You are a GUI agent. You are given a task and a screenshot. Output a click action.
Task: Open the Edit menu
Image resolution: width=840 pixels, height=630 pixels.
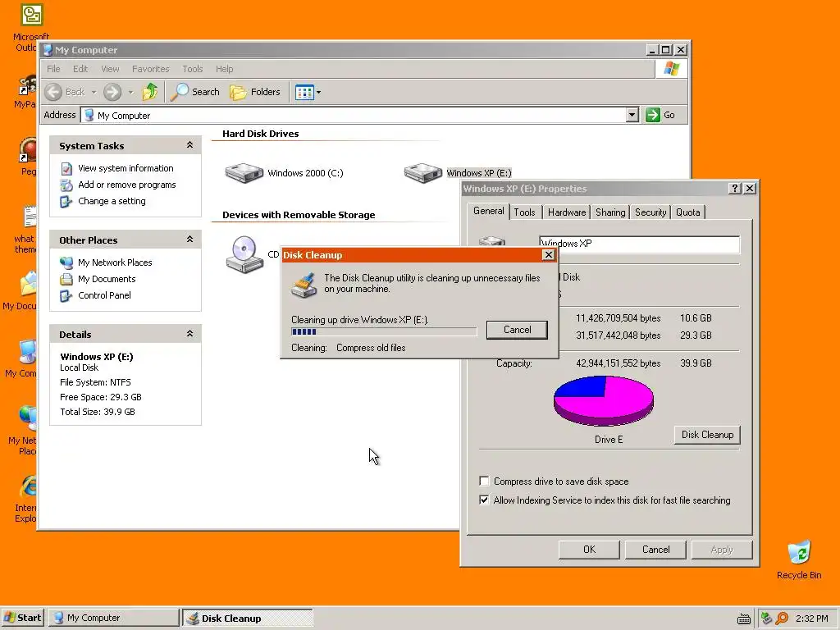click(80, 69)
